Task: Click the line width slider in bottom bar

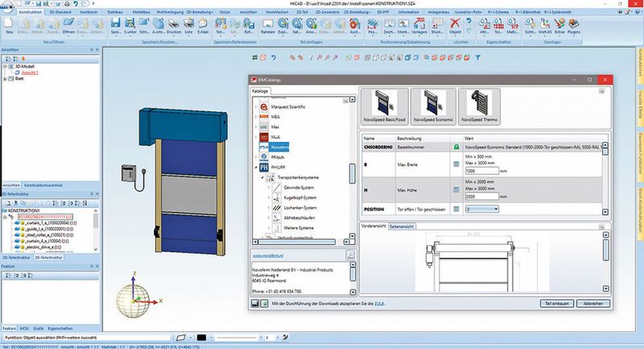Action: click(236, 338)
